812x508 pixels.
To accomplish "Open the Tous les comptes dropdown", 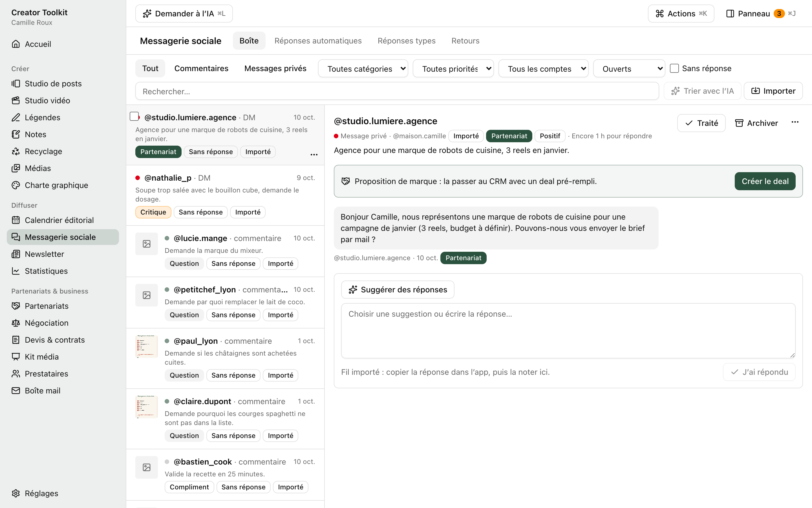I will (543, 69).
